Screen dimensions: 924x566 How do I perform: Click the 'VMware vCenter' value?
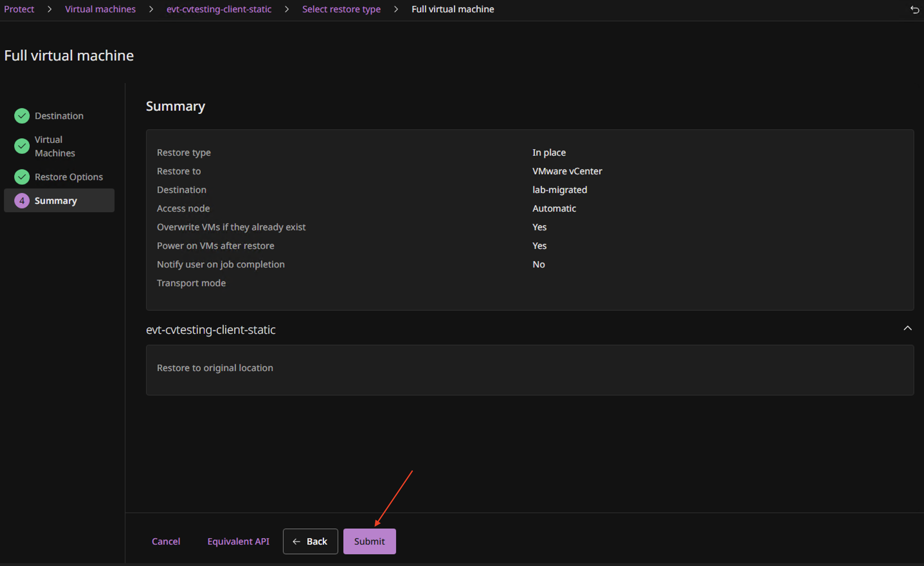567,171
